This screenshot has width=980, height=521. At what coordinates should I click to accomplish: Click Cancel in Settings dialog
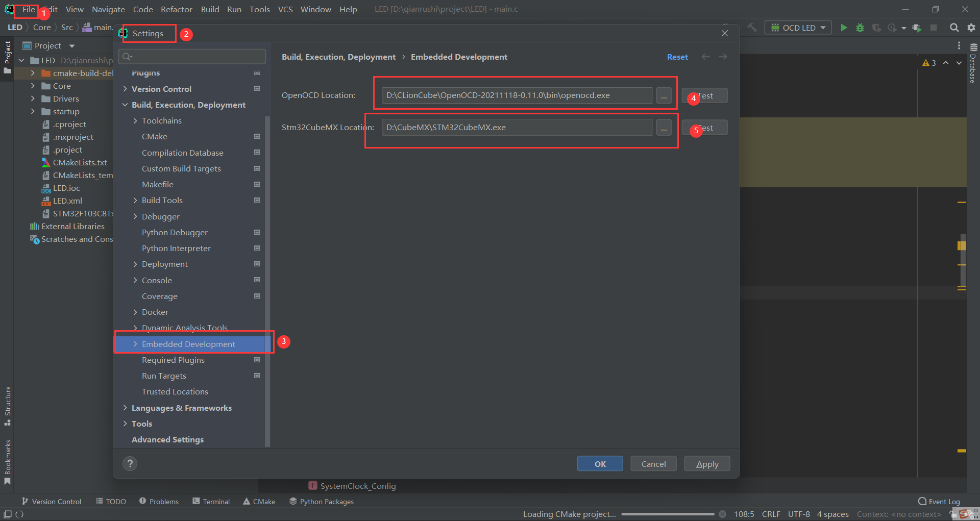coord(654,464)
